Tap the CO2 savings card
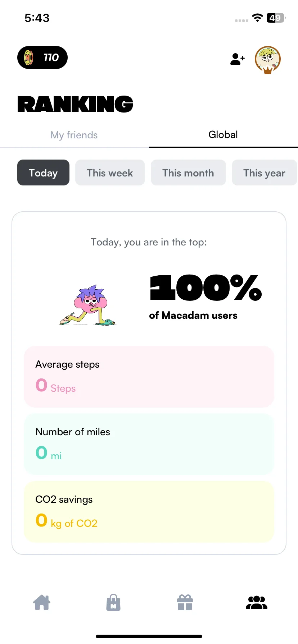The image size is (298, 644). pos(149,512)
